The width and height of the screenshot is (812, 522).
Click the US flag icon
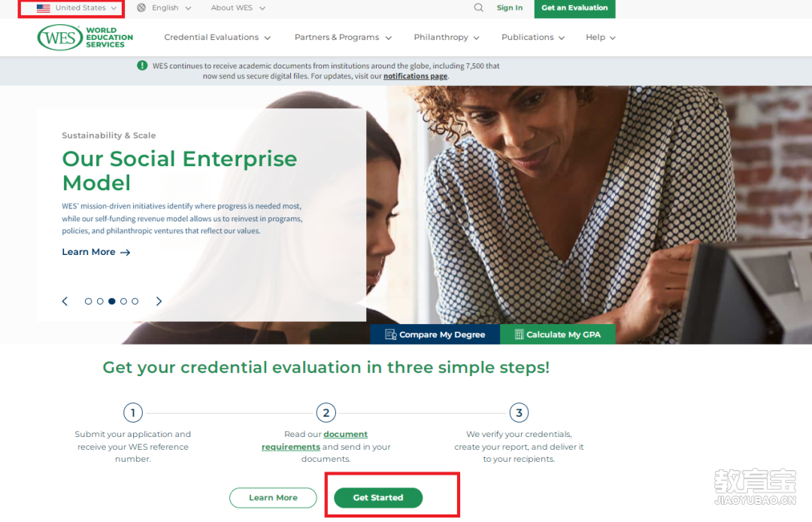click(x=44, y=8)
